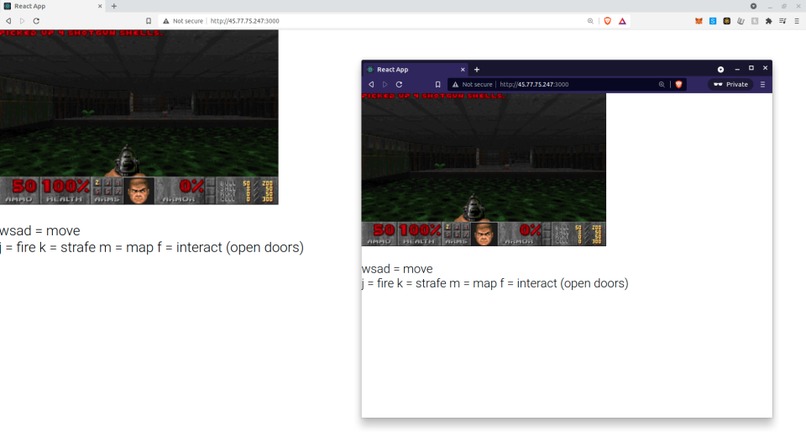Open Not secure warning in private window
This screenshot has height=437, width=806.
(x=472, y=84)
